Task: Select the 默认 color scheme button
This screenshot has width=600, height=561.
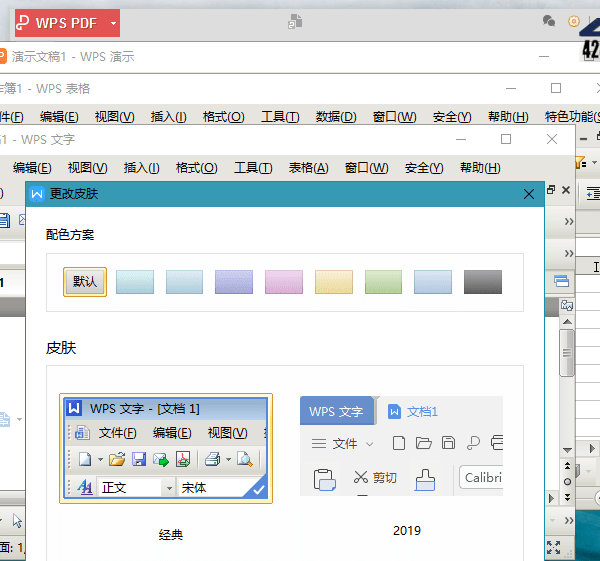Action: (x=85, y=282)
